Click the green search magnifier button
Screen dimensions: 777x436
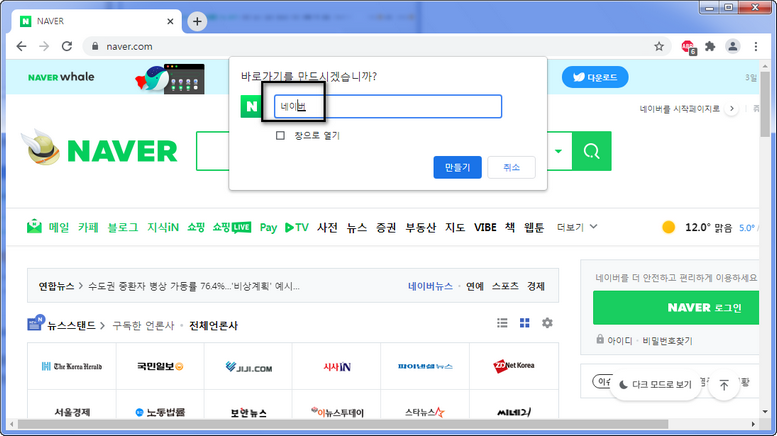coord(592,151)
